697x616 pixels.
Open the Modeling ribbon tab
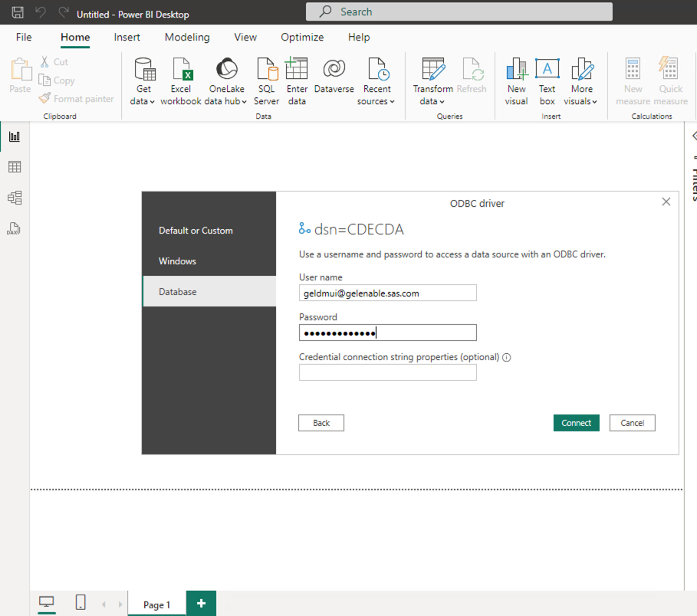pos(187,37)
